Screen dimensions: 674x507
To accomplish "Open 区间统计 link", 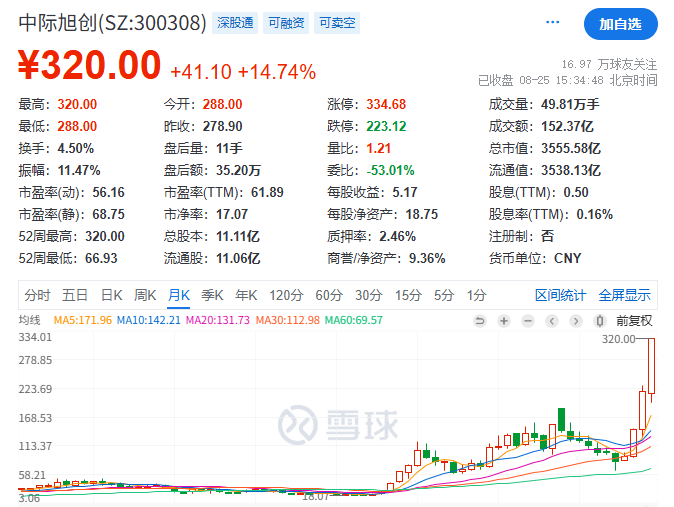I will pyautogui.click(x=560, y=295).
